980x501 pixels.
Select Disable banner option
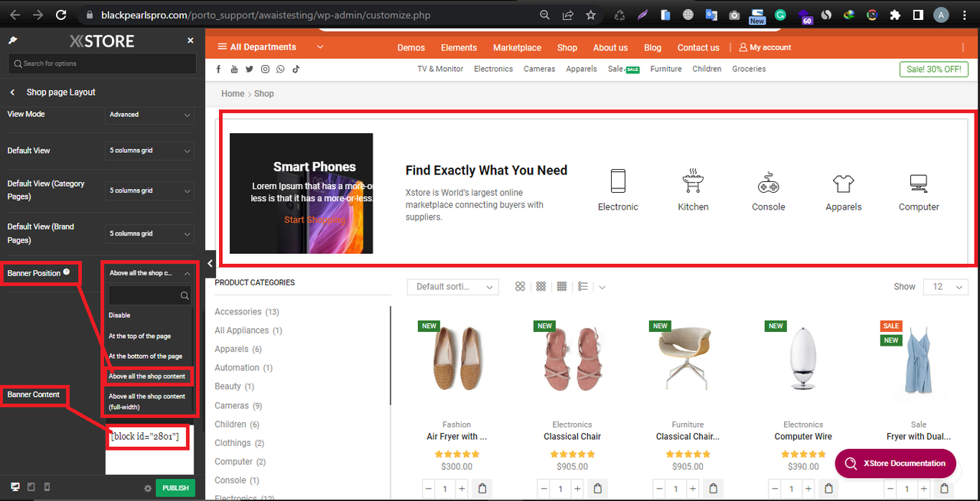pyautogui.click(x=119, y=315)
